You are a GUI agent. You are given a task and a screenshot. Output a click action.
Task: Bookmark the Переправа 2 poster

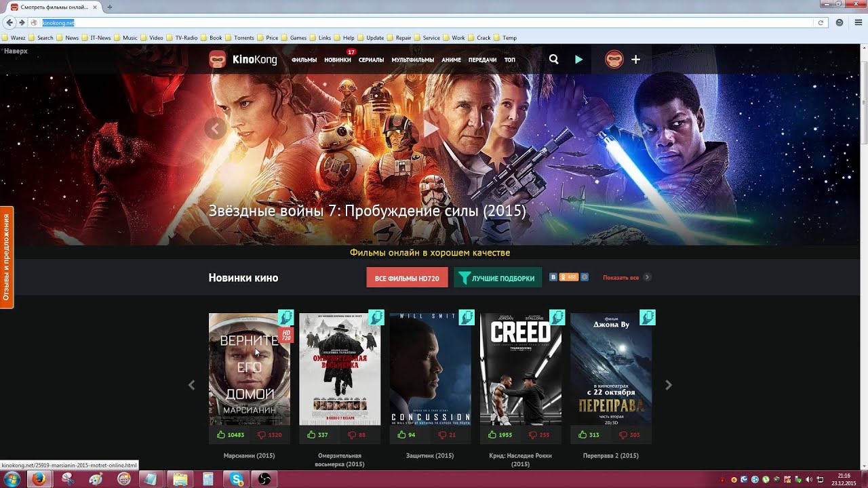(647, 317)
